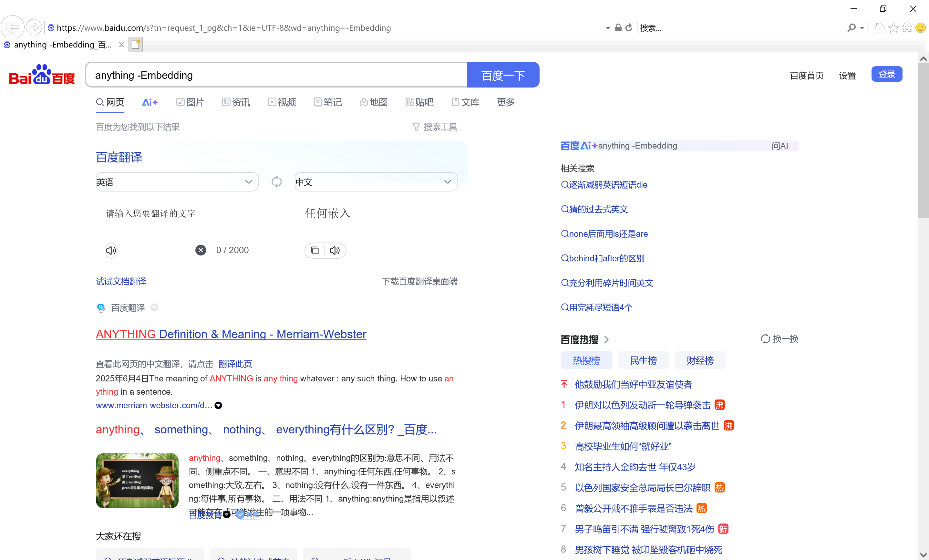Switch to the 资讯 tab
The height and width of the screenshot is (560, 929).
point(236,102)
